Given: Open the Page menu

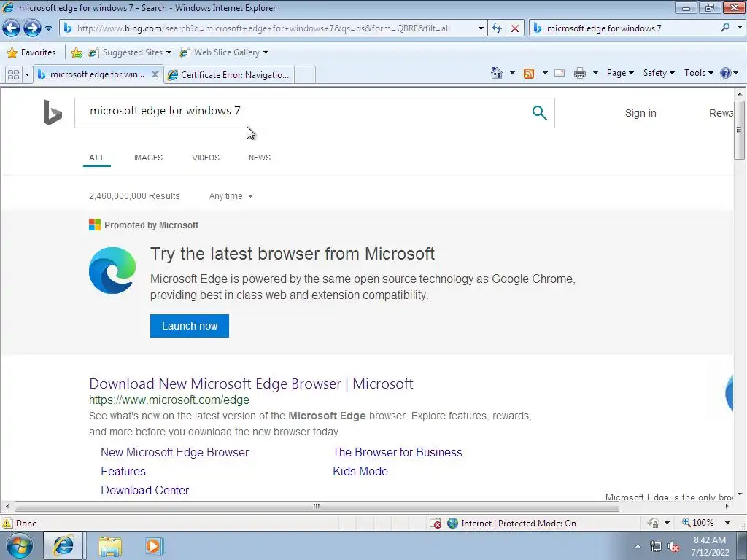Looking at the screenshot, I should click(620, 73).
